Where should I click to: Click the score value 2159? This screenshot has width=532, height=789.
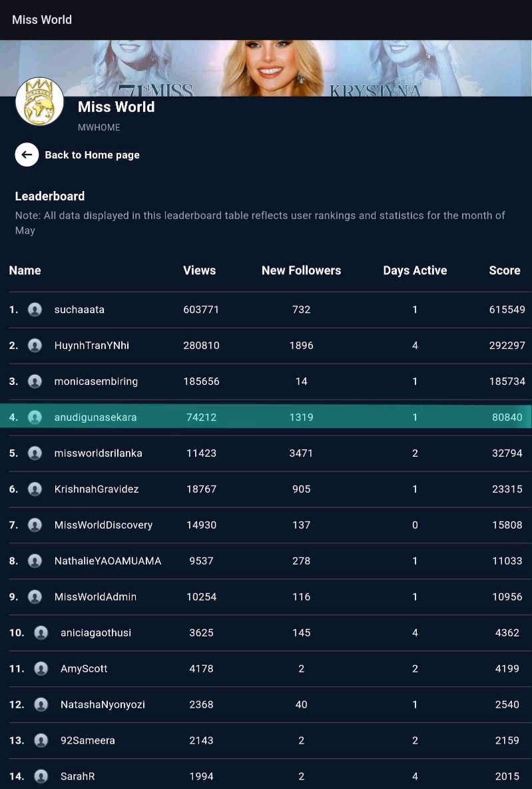click(507, 740)
